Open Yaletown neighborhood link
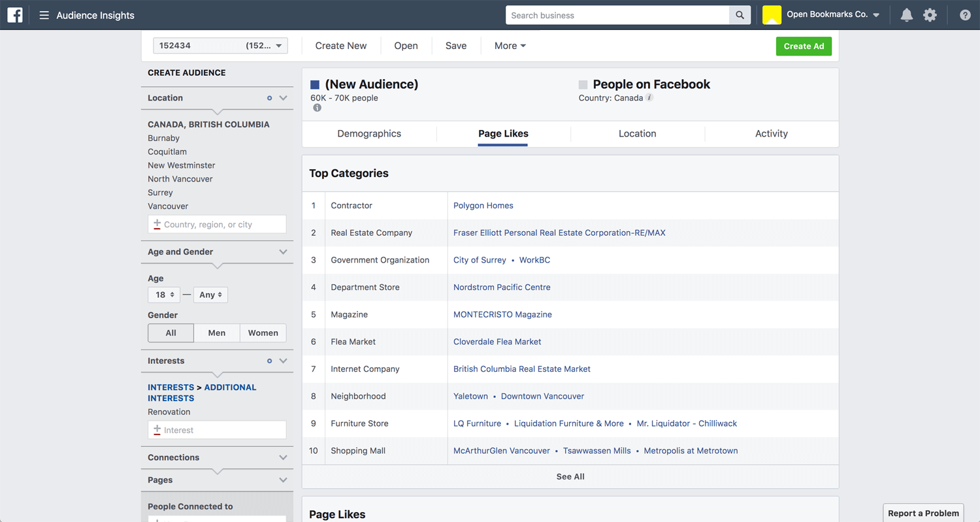Screen dimensions: 980x522 (x=470, y=396)
